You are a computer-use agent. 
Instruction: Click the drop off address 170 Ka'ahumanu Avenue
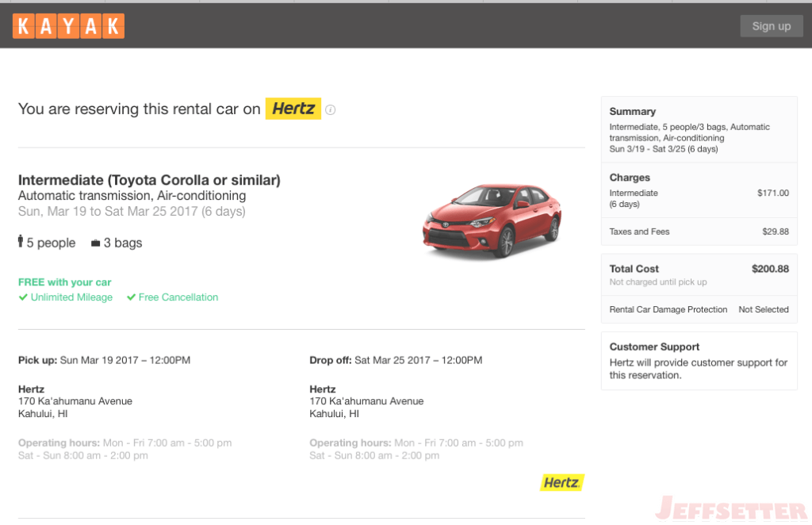click(366, 401)
